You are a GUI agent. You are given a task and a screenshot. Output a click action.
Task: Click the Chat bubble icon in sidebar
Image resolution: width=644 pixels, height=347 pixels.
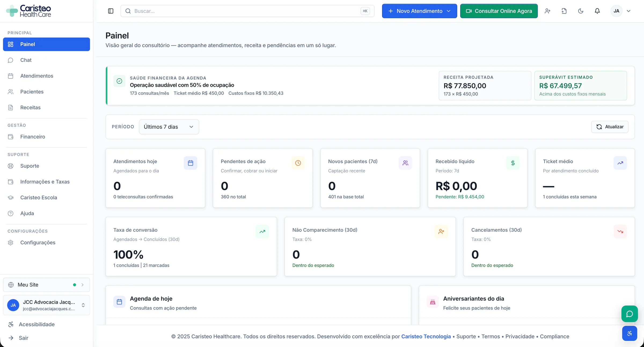pyautogui.click(x=10, y=60)
